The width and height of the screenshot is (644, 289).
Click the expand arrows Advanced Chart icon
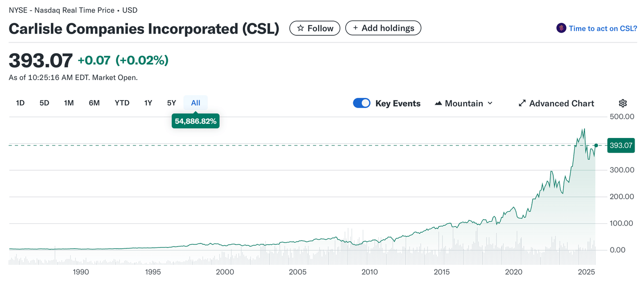pyautogui.click(x=522, y=103)
